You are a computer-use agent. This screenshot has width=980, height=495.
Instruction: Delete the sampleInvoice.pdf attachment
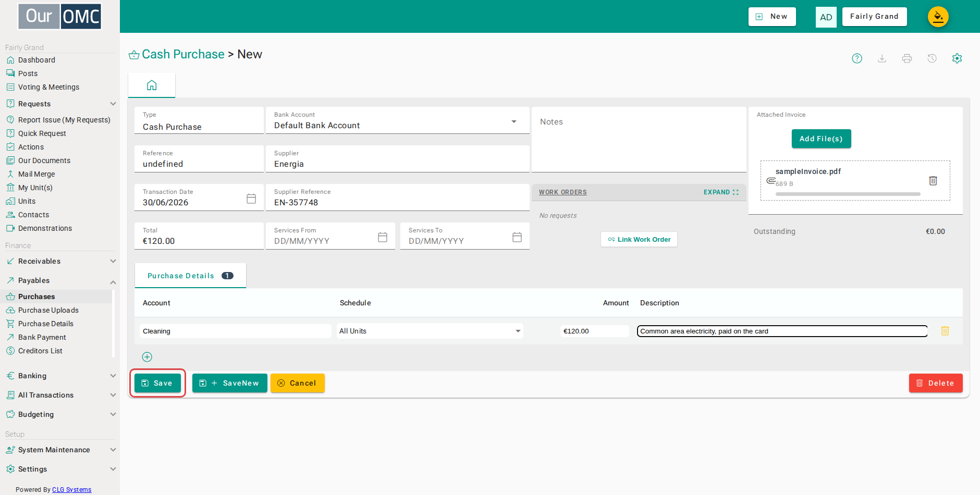tap(933, 181)
